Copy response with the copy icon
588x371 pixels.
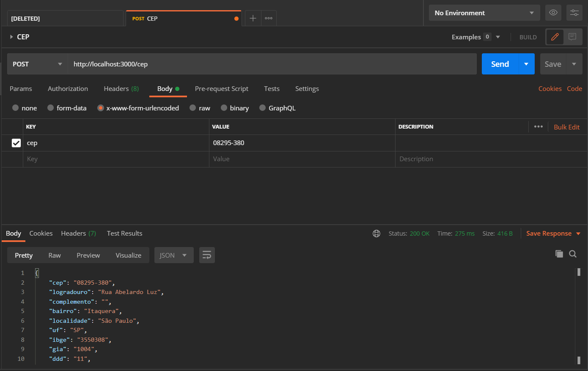(559, 254)
